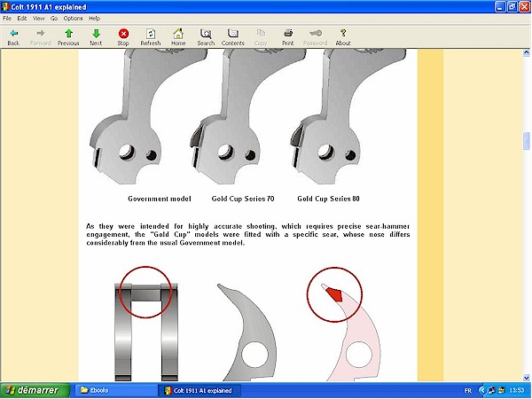Open the Search tool
The image size is (532, 399).
coord(206,37)
